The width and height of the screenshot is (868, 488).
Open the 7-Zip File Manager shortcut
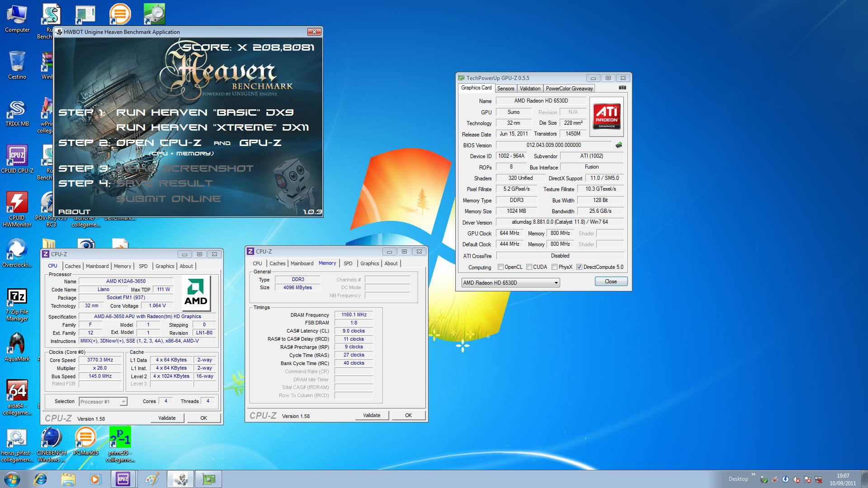click(17, 305)
